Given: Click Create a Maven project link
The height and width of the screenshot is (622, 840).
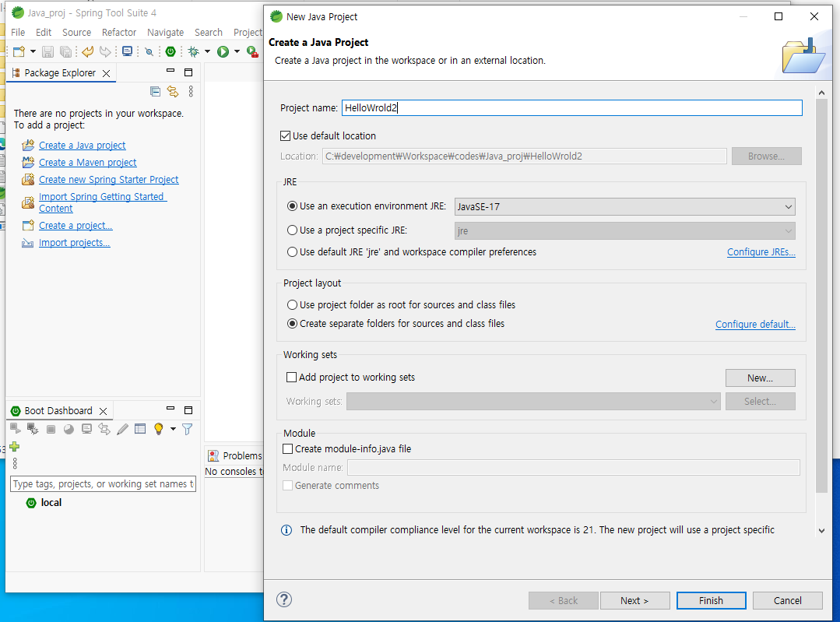Looking at the screenshot, I should 88,163.
